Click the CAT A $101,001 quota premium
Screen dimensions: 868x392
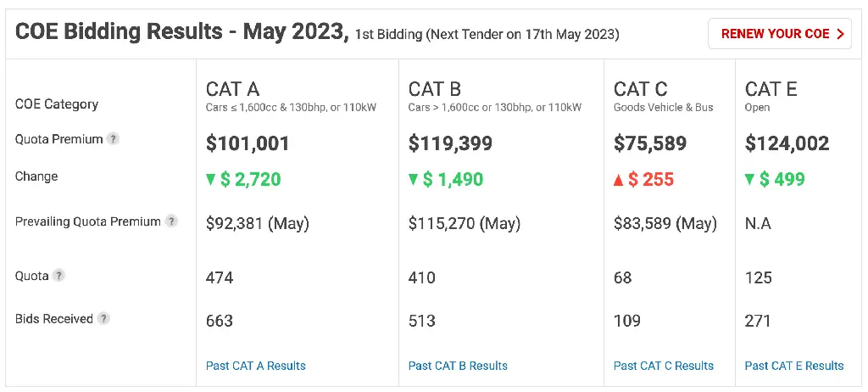(x=248, y=143)
